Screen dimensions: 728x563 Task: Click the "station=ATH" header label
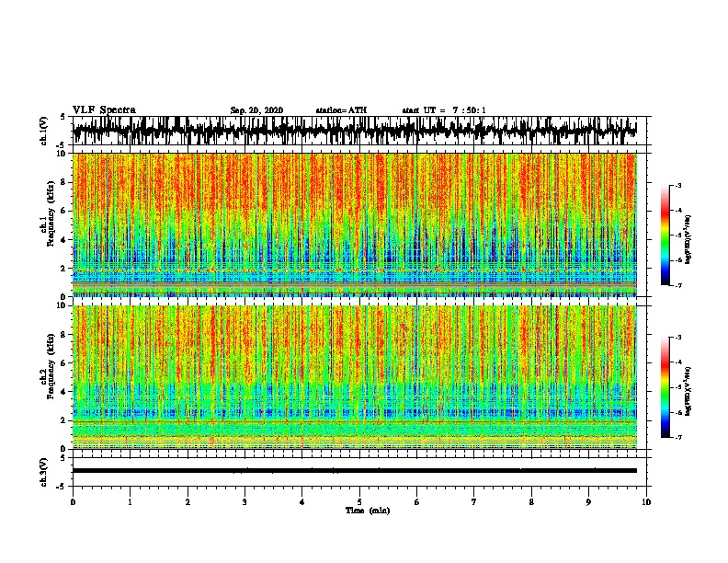[x=341, y=110]
